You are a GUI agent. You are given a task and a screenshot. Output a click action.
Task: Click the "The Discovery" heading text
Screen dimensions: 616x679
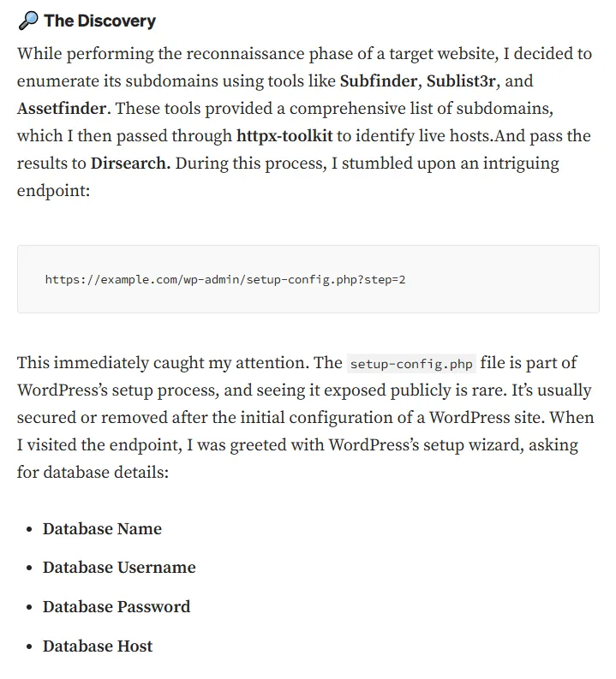[99, 21]
